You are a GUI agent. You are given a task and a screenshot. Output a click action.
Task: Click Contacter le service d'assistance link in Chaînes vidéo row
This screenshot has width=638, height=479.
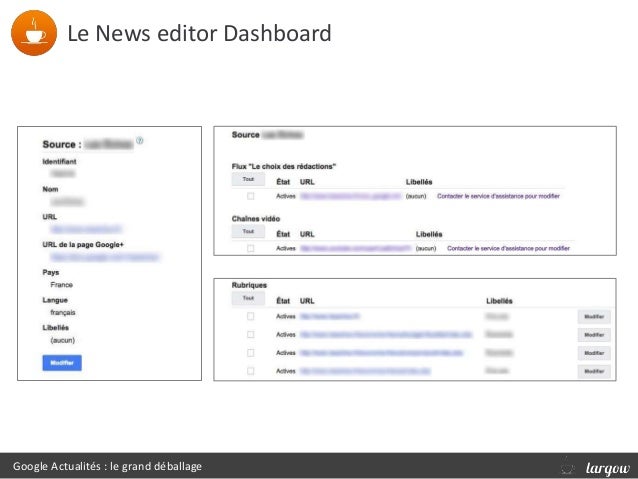pyautogui.click(x=508, y=248)
